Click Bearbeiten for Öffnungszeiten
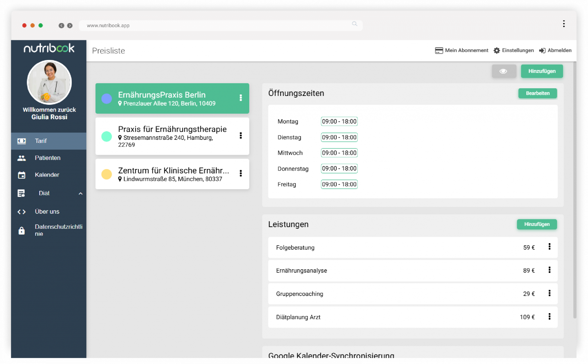588x364 pixels. [x=537, y=93]
